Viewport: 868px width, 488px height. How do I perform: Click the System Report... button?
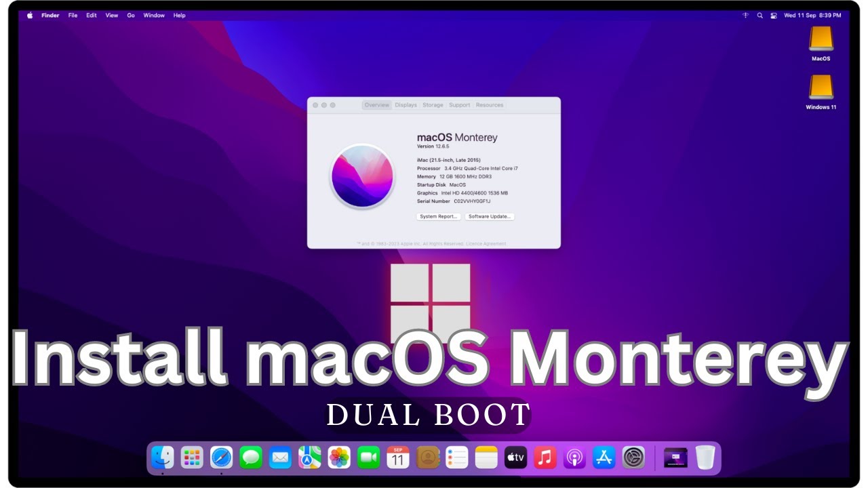click(x=438, y=216)
